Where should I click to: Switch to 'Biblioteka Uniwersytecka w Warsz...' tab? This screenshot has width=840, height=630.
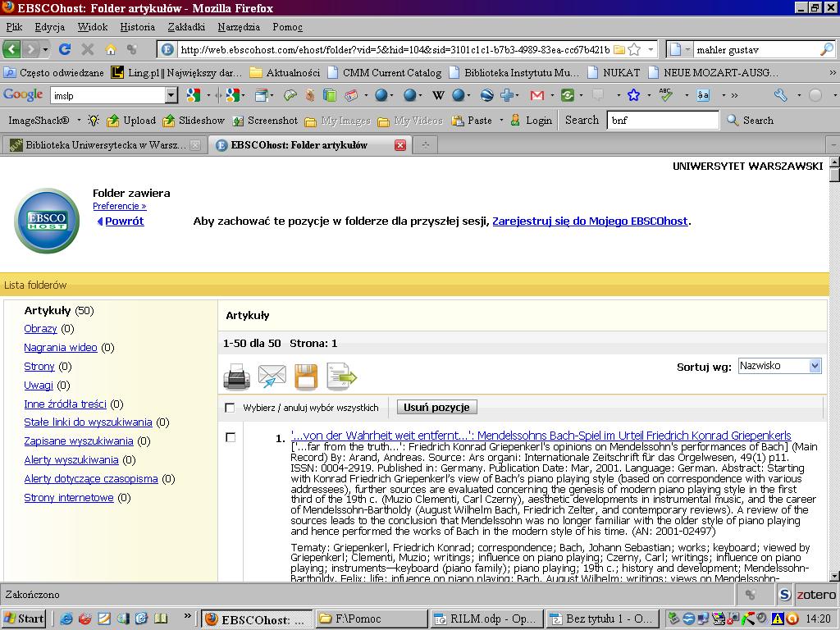pyautogui.click(x=105, y=145)
